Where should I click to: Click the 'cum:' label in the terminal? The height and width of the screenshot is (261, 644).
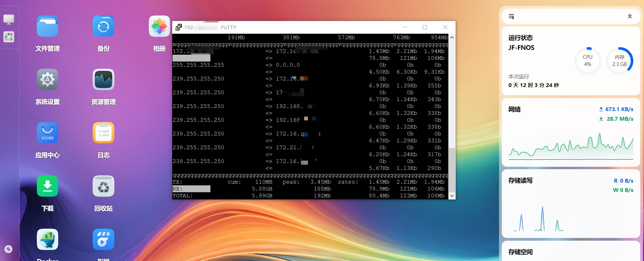coord(235,182)
